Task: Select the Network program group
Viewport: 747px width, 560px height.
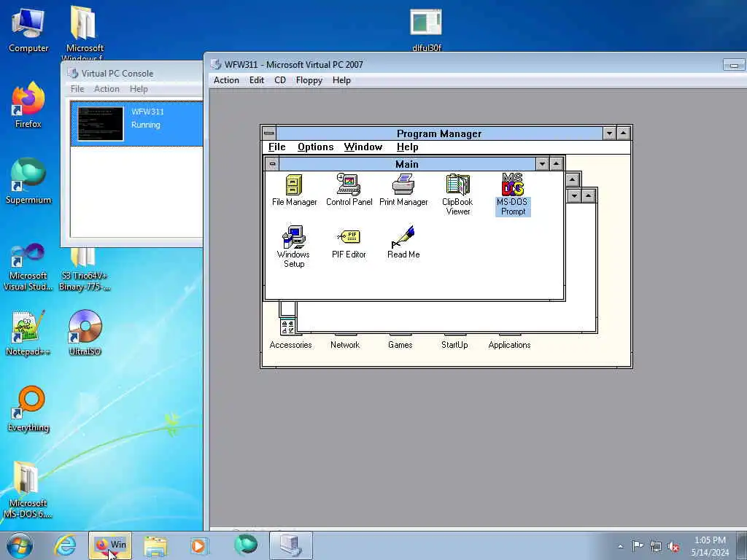Action: [345, 344]
